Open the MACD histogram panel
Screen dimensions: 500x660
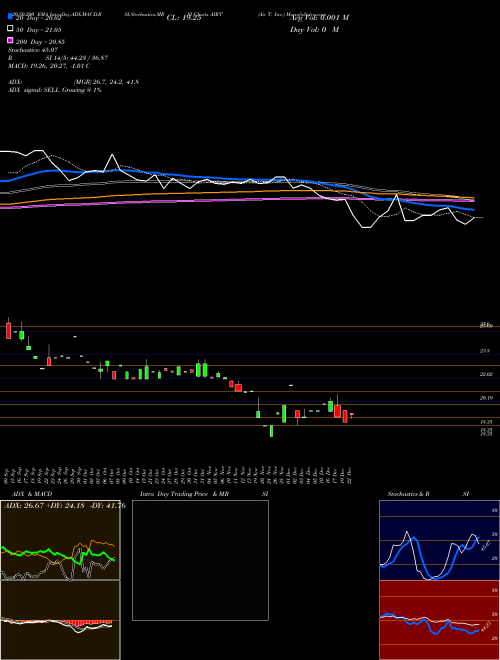[60, 620]
